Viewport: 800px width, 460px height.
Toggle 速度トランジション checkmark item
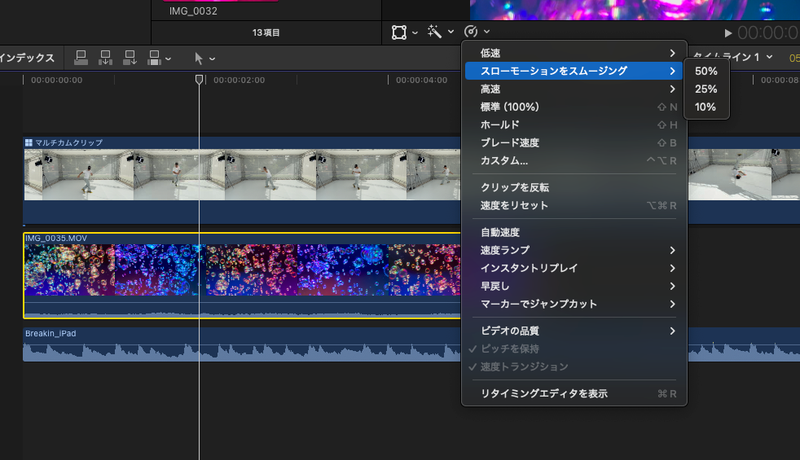pyautogui.click(x=574, y=367)
